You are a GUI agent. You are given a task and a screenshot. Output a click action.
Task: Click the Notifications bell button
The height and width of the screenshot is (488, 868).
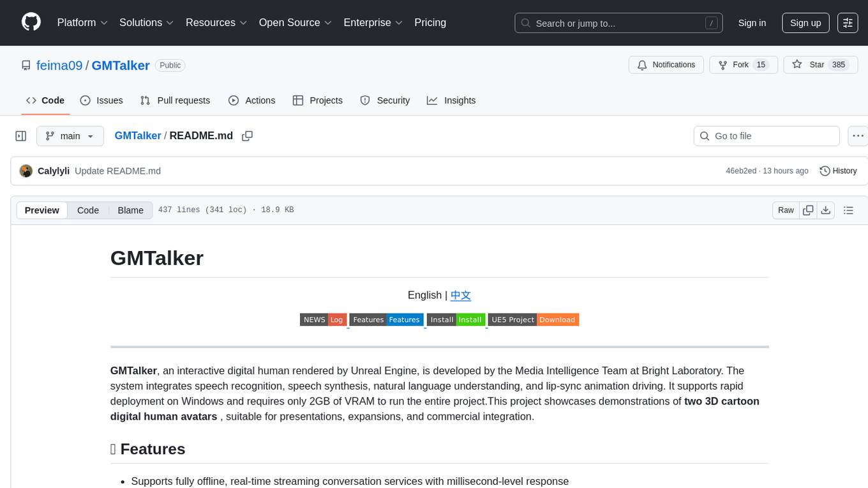pos(666,65)
